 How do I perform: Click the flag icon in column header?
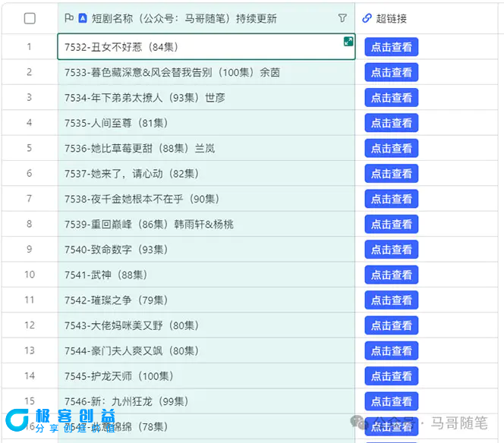pyautogui.click(x=69, y=18)
